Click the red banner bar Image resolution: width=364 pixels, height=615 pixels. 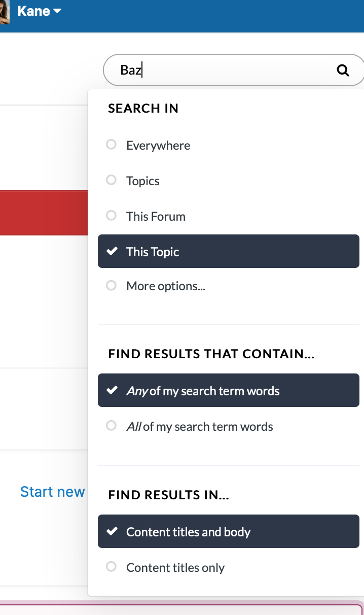[x=44, y=213]
